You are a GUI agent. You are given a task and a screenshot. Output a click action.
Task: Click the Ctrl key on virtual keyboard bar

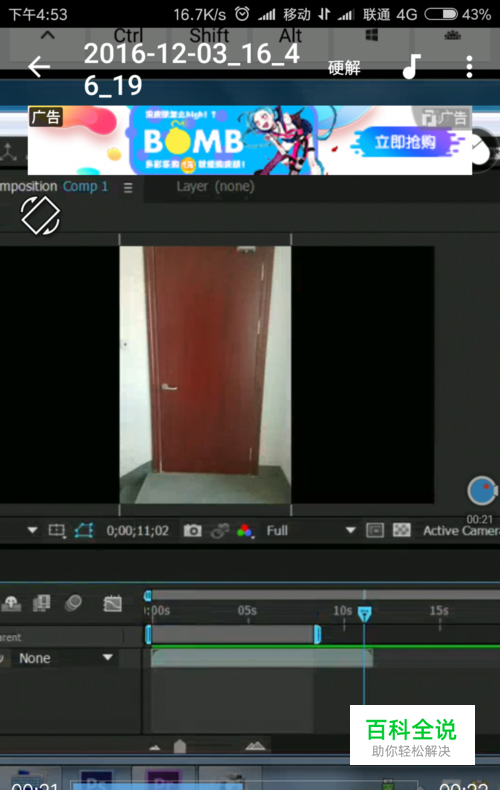(128, 36)
